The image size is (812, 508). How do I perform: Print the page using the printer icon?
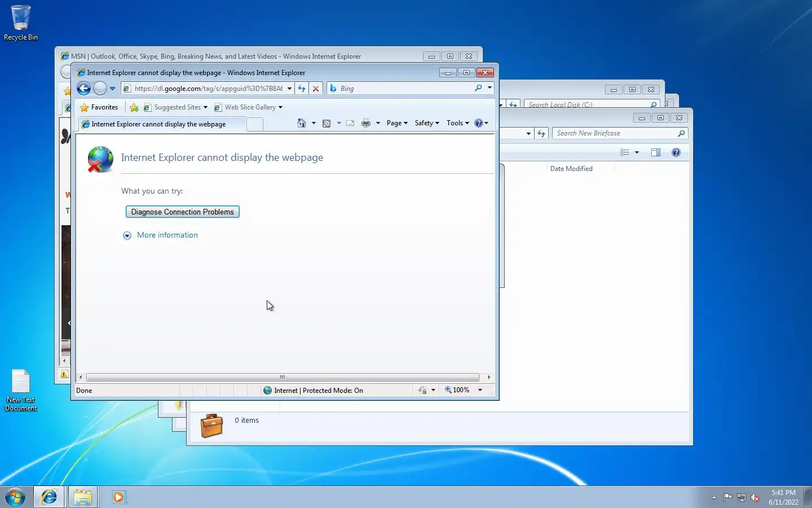coord(366,123)
